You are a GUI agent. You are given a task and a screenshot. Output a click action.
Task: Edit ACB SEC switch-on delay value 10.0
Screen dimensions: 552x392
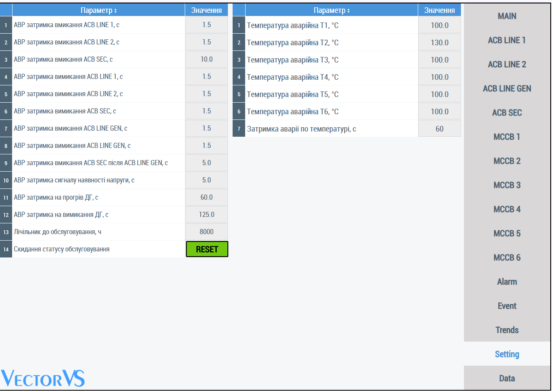207,60
